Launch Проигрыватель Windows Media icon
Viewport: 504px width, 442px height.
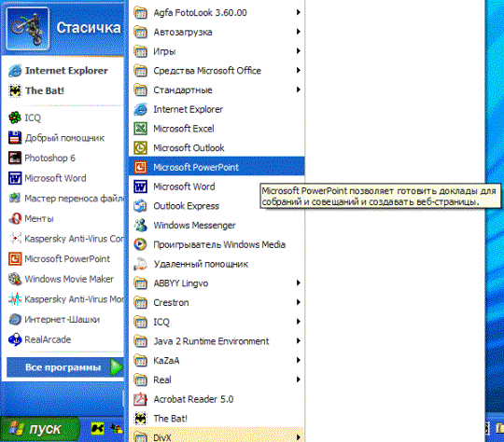(x=140, y=244)
